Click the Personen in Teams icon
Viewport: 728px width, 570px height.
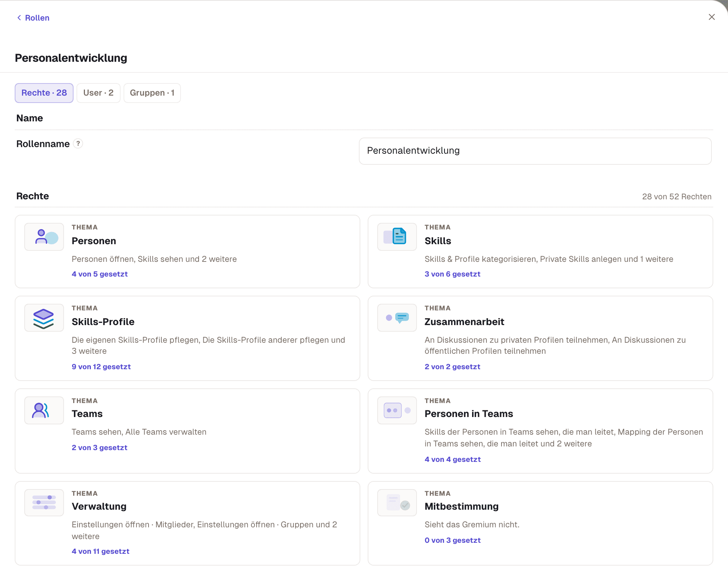[397, 410]
